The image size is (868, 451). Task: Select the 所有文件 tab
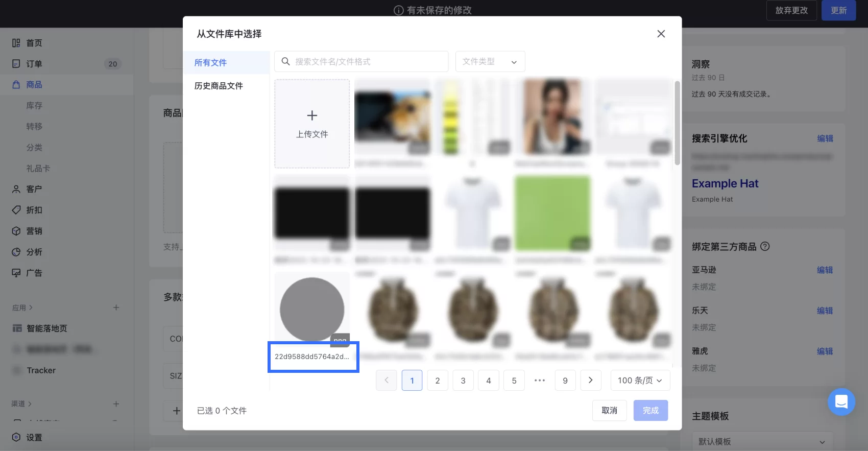[x=226, y=62]
